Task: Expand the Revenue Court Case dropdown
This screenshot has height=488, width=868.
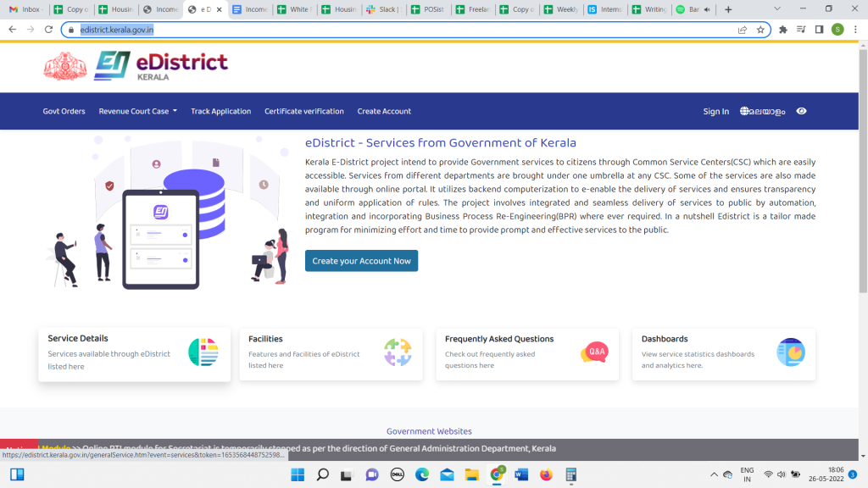Action: tap(138, 111)
